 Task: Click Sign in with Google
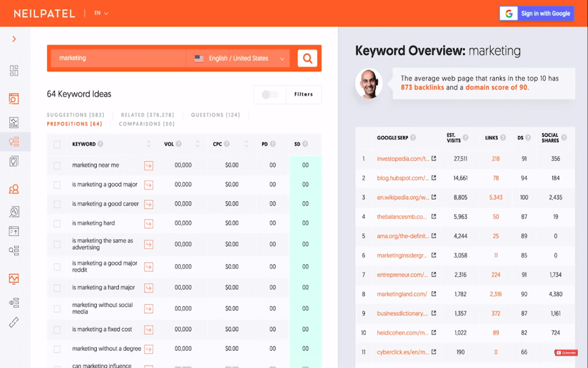(537, 13)
